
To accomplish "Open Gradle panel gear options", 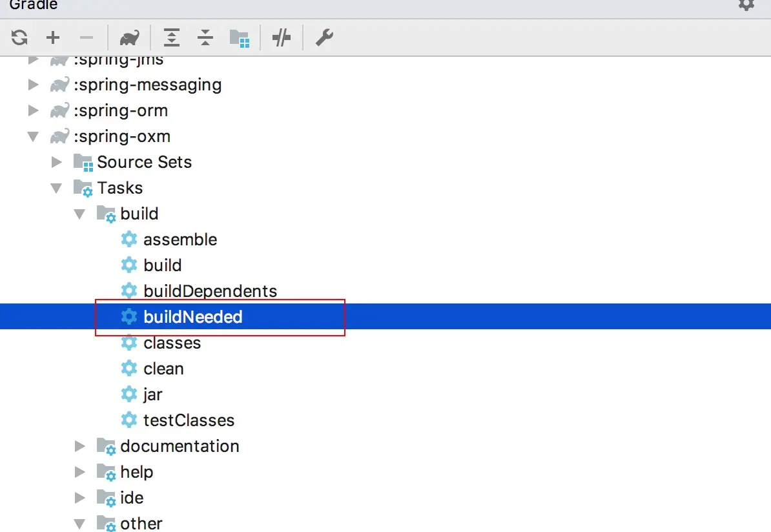I will click(x=746, y=5).
